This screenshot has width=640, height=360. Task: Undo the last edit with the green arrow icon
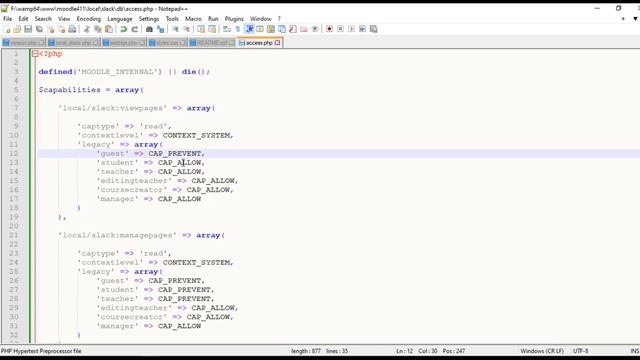coord(123,29)
